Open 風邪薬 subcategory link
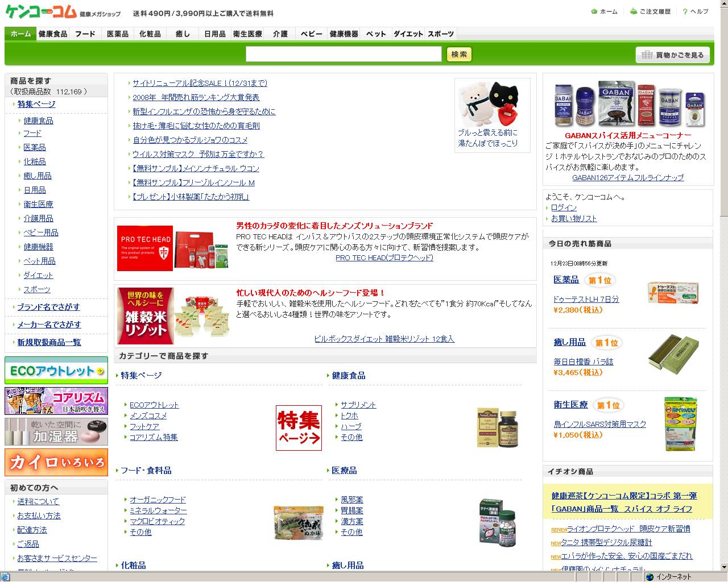This screenshot has width=728, height=582. [x=352, y=500]
